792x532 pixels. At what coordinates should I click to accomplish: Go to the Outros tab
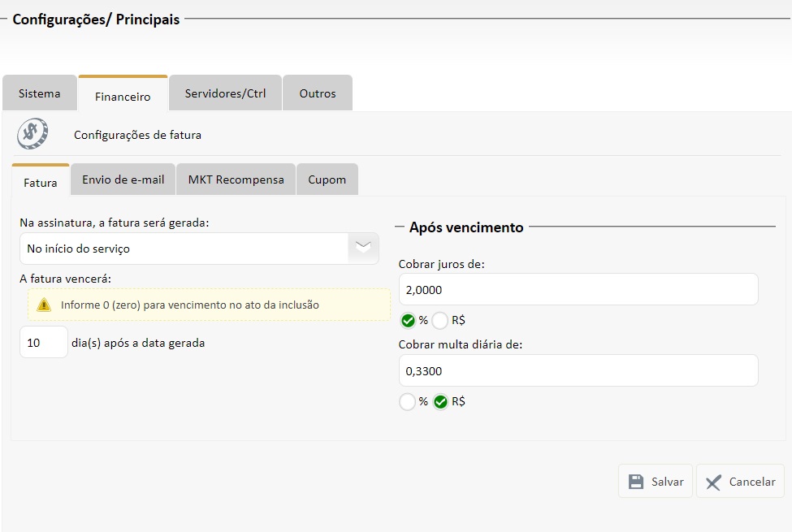coord(318,93)
